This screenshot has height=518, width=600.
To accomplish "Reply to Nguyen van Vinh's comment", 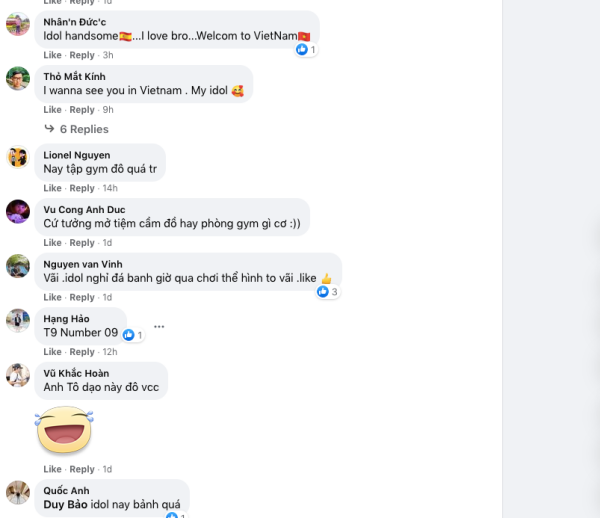I will coord(82,297).
